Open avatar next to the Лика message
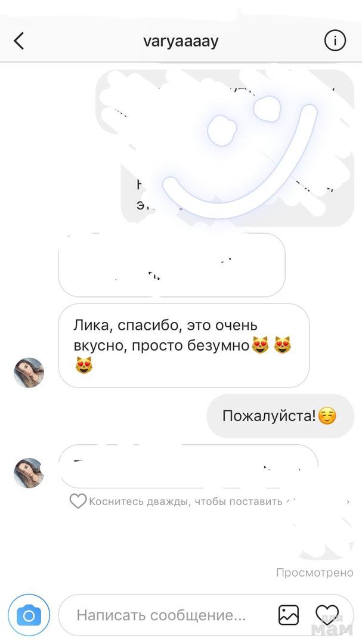The height and width of the screenshot is (644, 362). (x=29, y=373)
